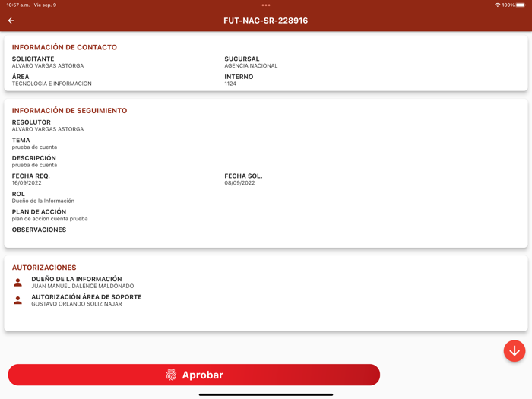Select solicitante name ALVARO VARGAS ASTORGA

[x=48, y=66]
